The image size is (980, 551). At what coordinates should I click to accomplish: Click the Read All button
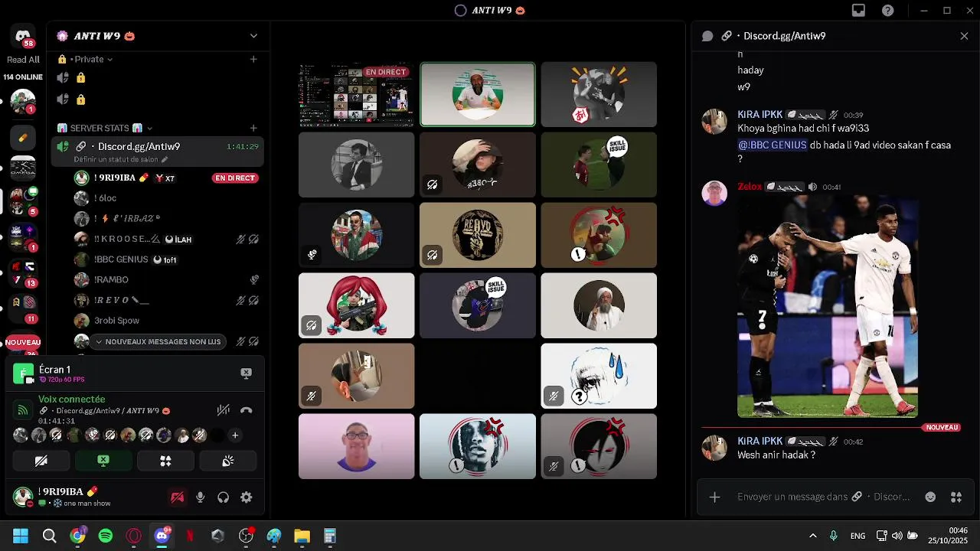[x=23, y=60]
